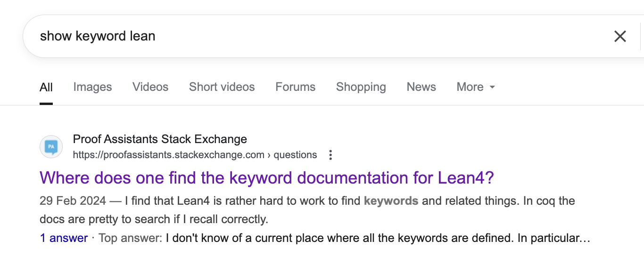The image size is (644, 273).
Task: Show News results tab
Action: 421,87
